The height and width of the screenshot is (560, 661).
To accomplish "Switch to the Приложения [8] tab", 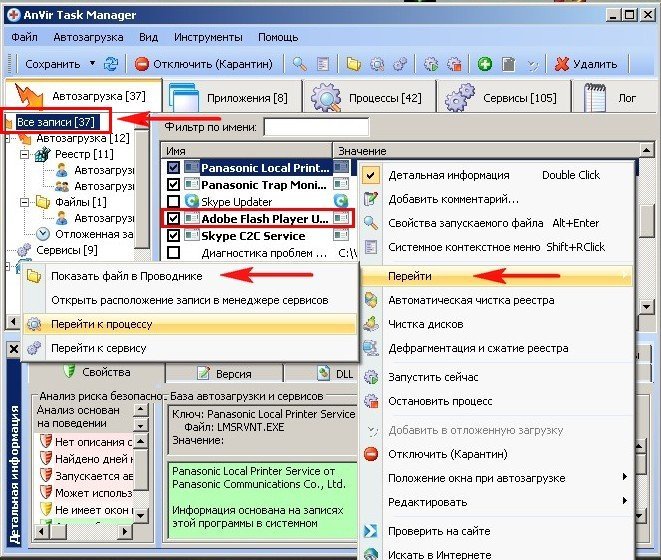I will pos(232,97).
